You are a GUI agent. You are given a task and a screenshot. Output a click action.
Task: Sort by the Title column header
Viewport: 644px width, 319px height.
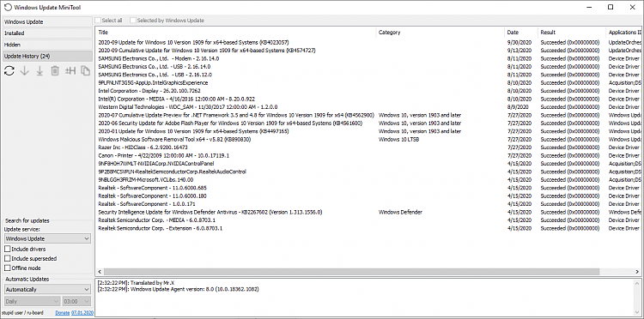(x=236, y=33)
